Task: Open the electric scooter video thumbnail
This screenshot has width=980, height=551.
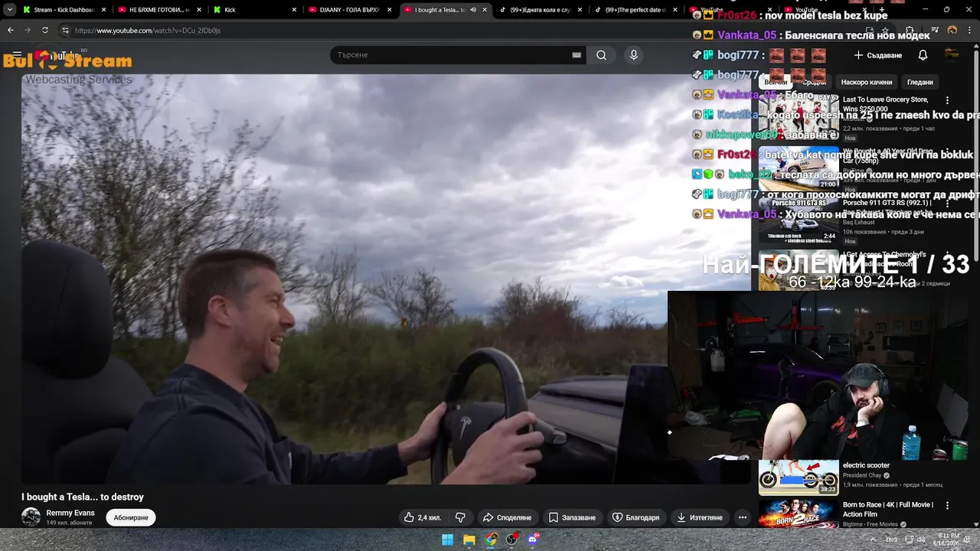Action: point(799,477)
